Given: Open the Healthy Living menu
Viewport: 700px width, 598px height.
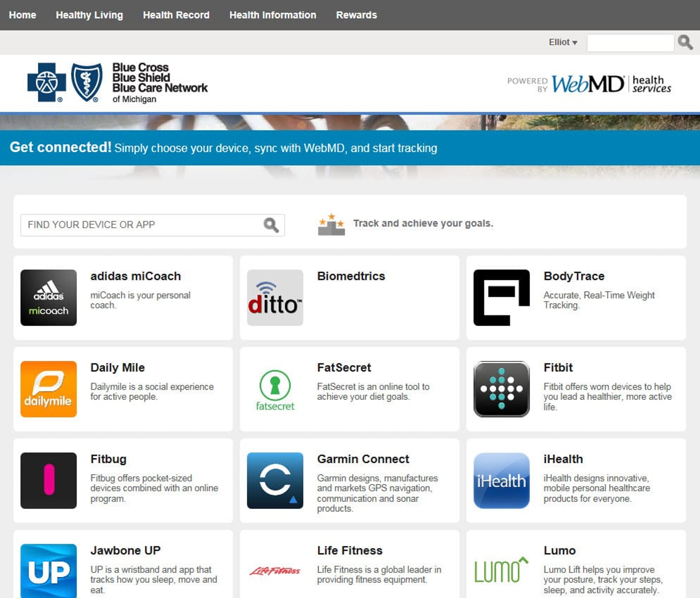Looking at the screenshot, I should click(89, 15).
